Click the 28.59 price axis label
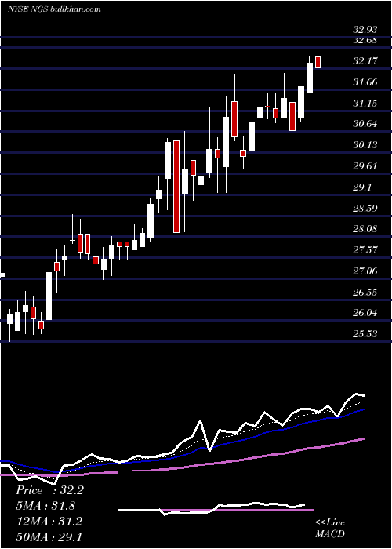The image size is (392, 549). coord(365,209)
